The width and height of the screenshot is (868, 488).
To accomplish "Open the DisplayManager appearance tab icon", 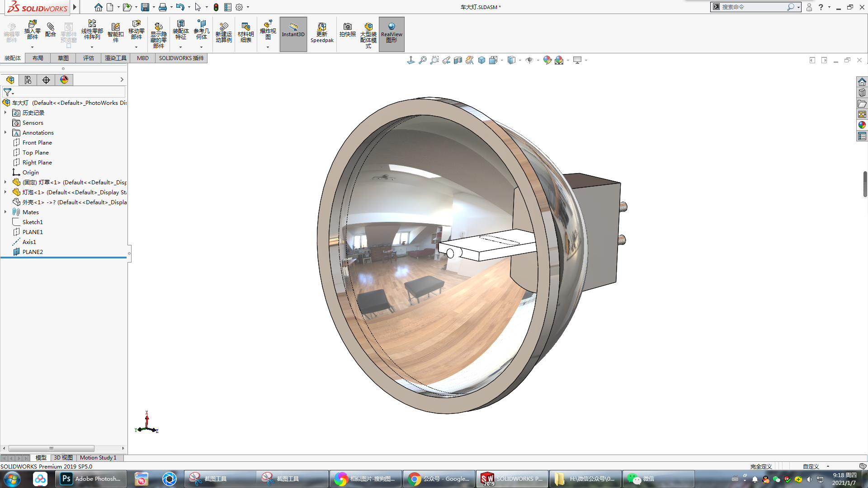I will [x=64, y=80].
